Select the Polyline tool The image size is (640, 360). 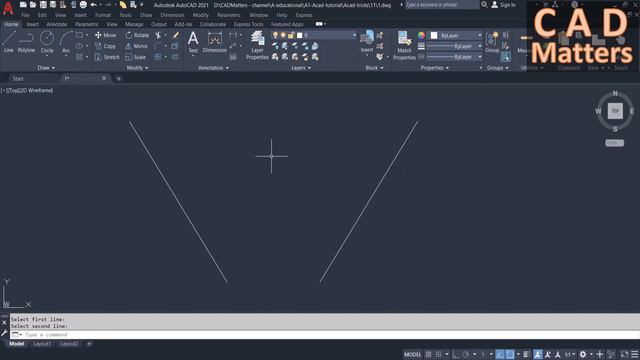(26, 42)
